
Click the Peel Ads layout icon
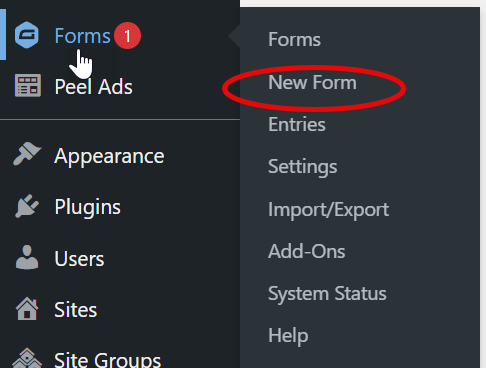[x=28, y=86]
